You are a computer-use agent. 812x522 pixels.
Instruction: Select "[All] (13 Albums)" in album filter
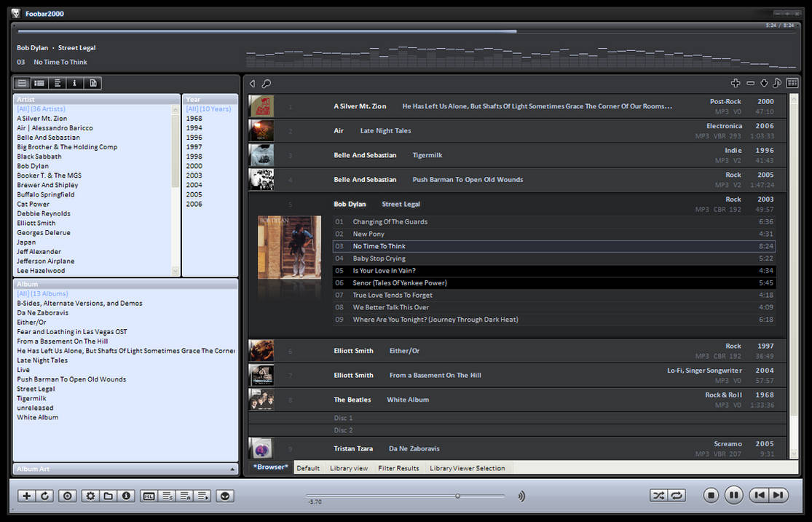coord(42,294)
